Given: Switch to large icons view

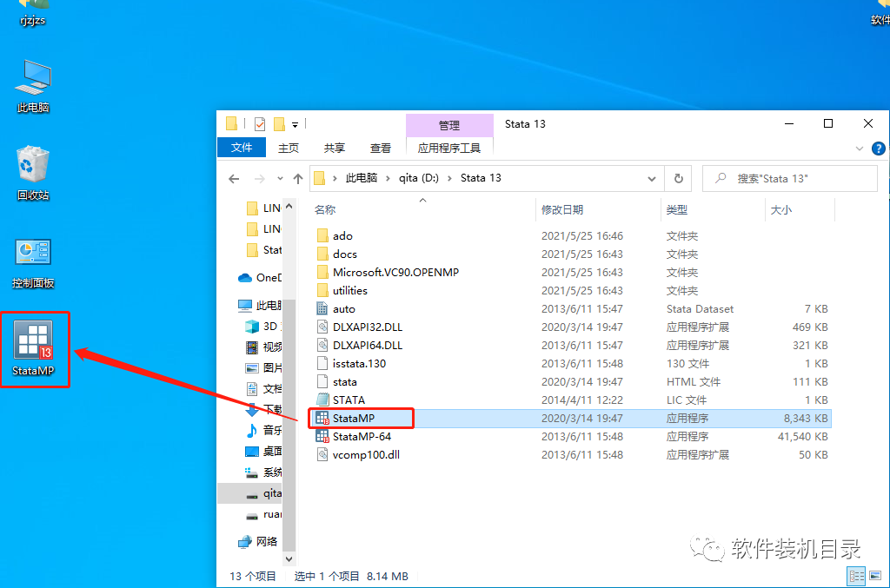Looking at the screenshot, I should coord(875,576).
